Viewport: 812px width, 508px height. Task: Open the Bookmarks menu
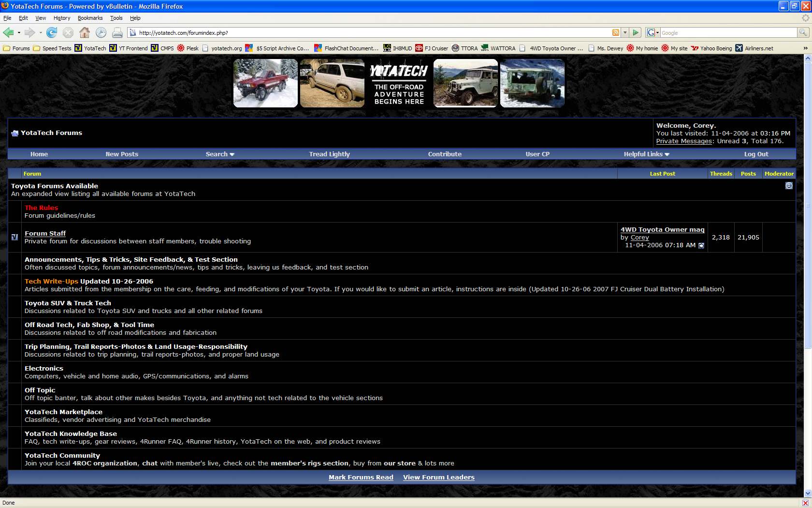click(x=90, y=18)
